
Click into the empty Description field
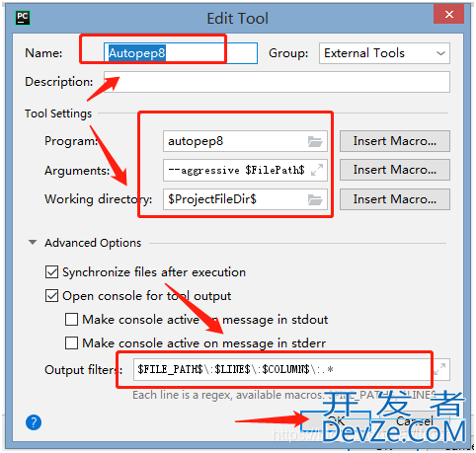(277, 82)
